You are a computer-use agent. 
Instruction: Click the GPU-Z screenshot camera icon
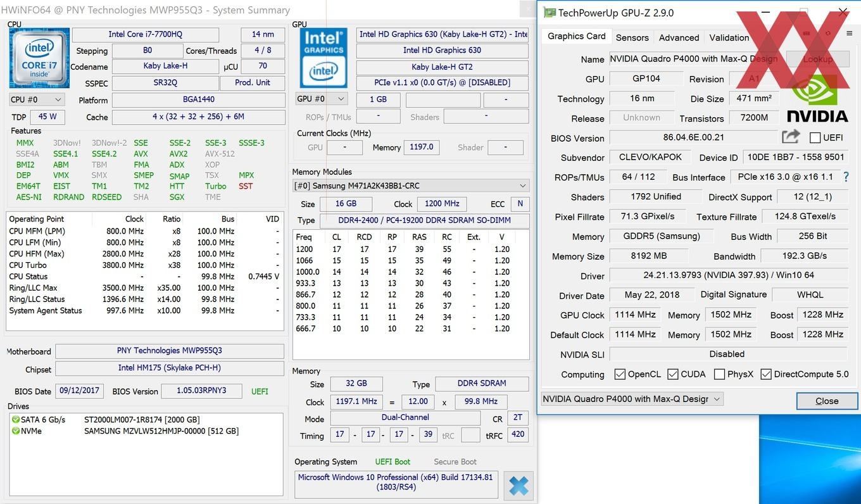click(806, 34)
